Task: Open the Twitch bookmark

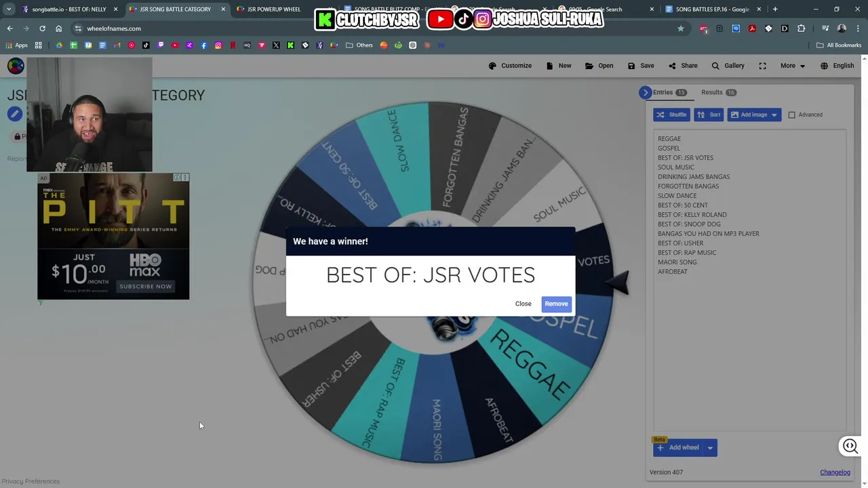Action: pyautogui.click(x=161, y=45)
